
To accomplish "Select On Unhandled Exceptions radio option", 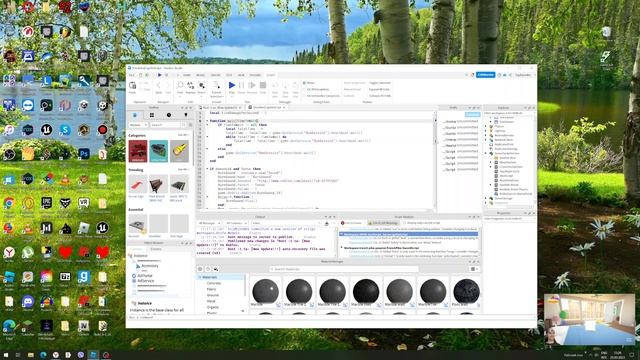I will click(304, 96).
